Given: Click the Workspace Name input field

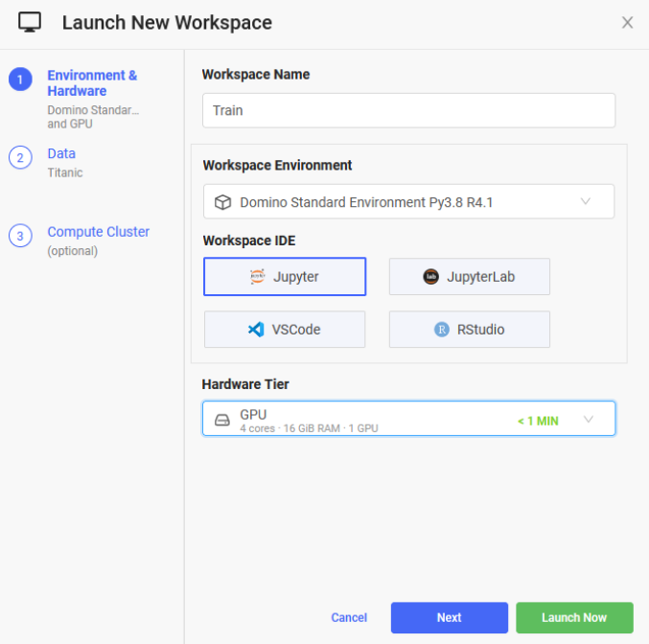Looking at the screenshot, I should click(x=408, y=110).
